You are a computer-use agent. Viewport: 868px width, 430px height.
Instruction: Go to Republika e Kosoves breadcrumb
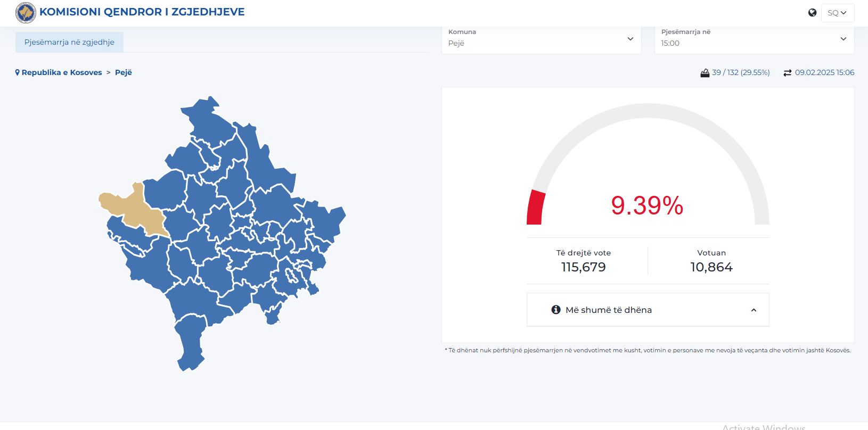point(62,72)
